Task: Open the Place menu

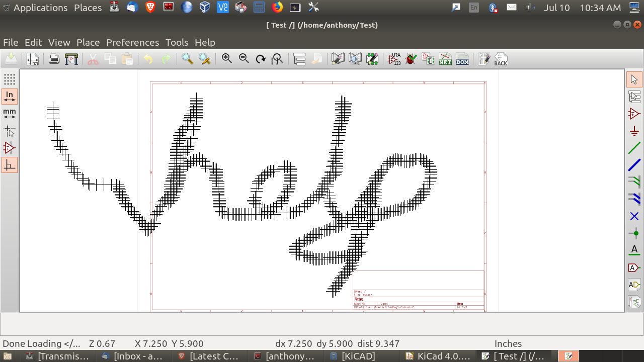Action: [88, 42]
